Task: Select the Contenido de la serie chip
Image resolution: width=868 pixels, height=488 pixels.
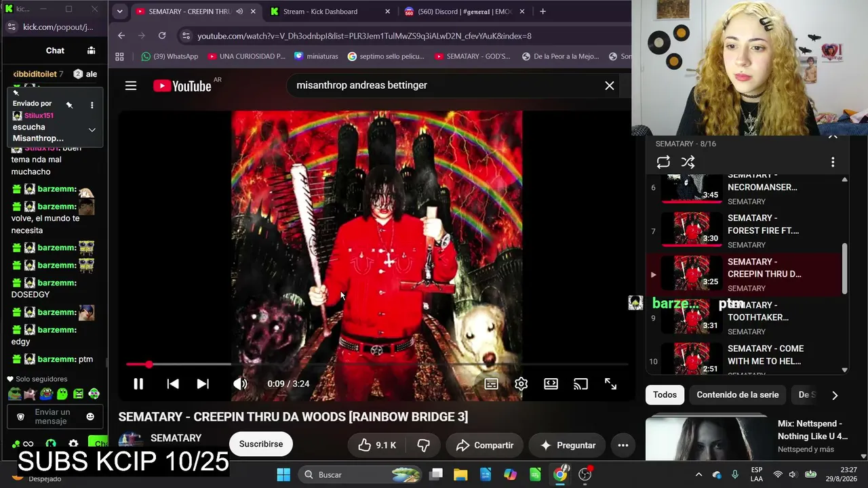Action: (x=738, y=394)
